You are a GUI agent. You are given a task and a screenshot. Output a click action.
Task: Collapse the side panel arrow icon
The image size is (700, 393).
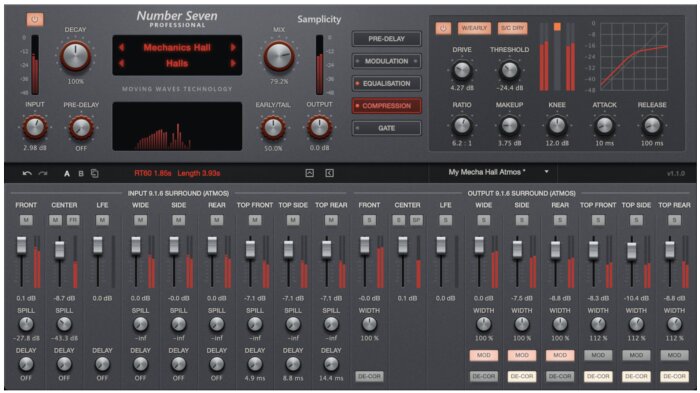(x=329, y=173)
